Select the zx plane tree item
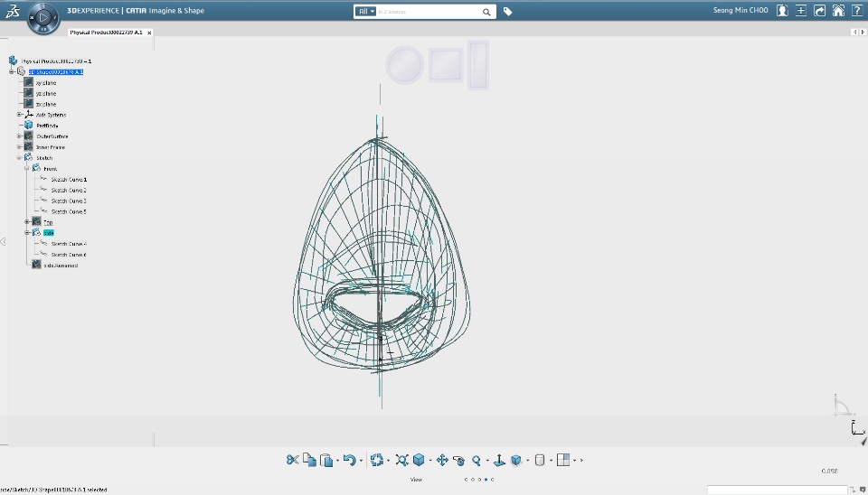Screen dimensions: 868x495 46,104
